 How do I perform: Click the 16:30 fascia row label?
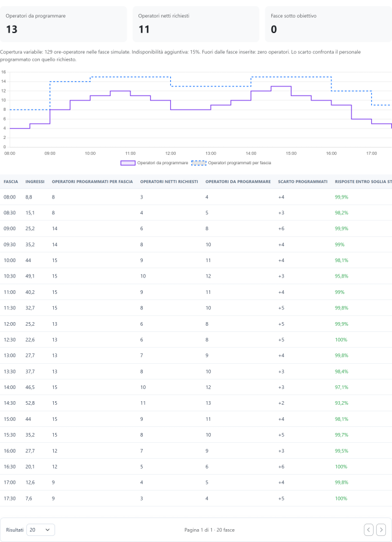(x=10, y=467)
